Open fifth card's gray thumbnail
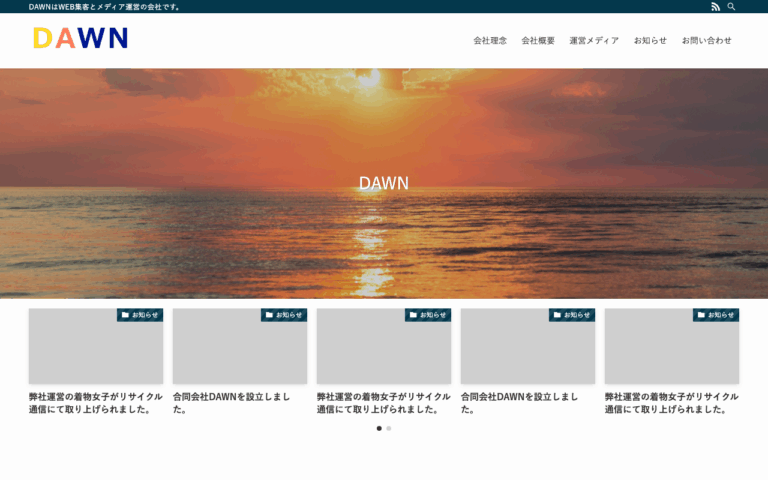 click(672, 346)
